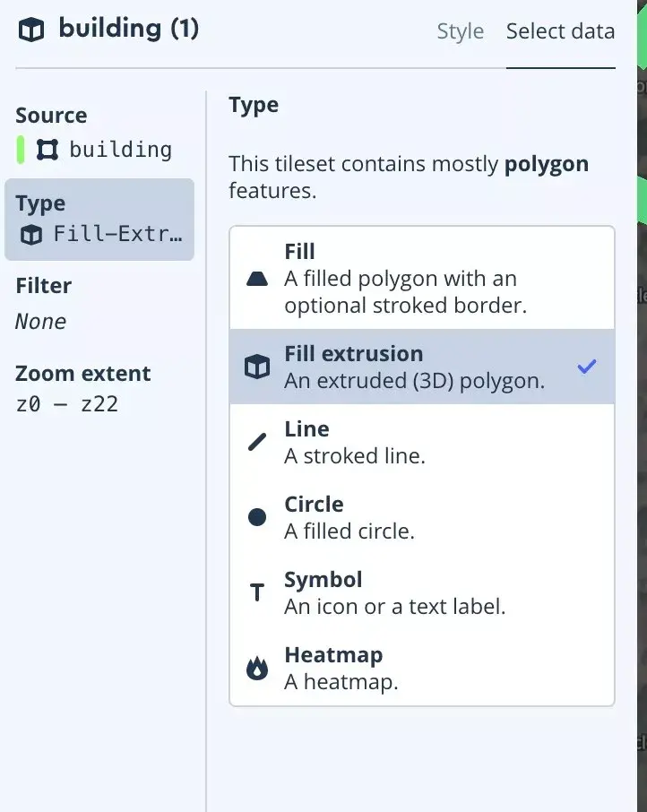The width and height of the screenshot is (647, 812).
Task: Open the Type section showing Fill-Extr…
Action: coord(99,220)
